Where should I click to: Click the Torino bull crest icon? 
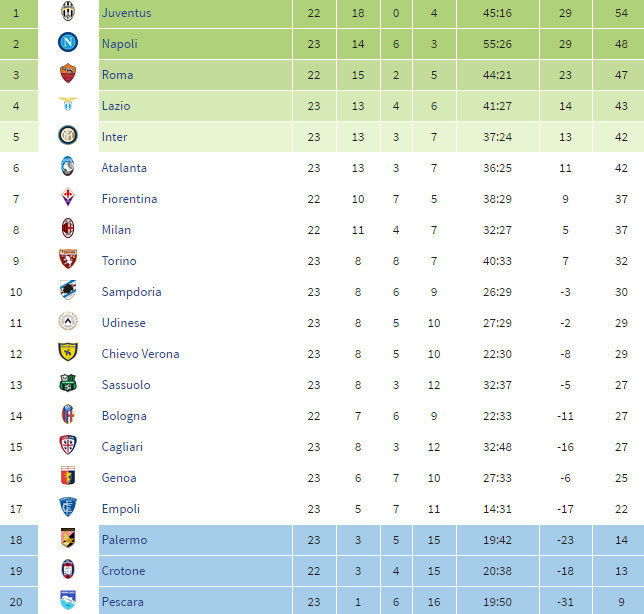point(68,261)
